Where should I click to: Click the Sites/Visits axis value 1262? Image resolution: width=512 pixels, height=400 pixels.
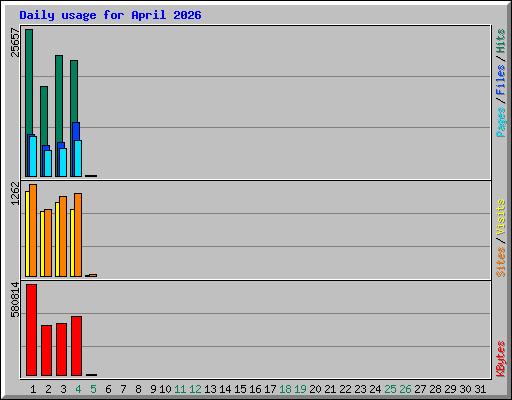click(x=15, y=193)
